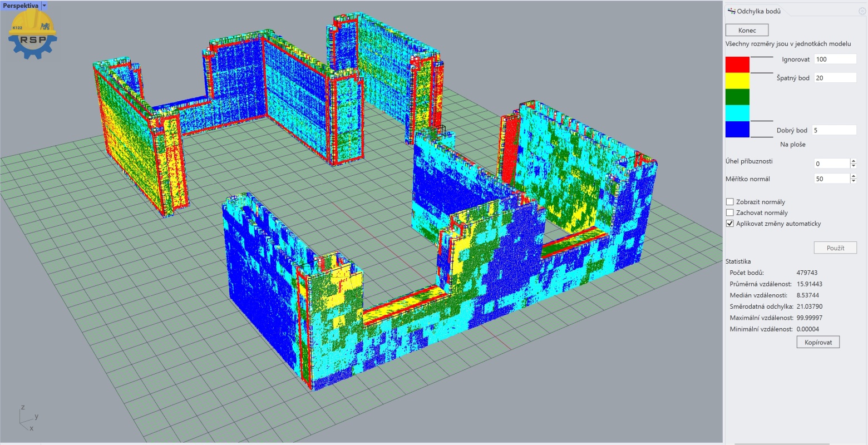Image resolution: width=868 pixels, height=445 pixels.
Task: Click the green color swatch
Action: click(x=737, y=97)
